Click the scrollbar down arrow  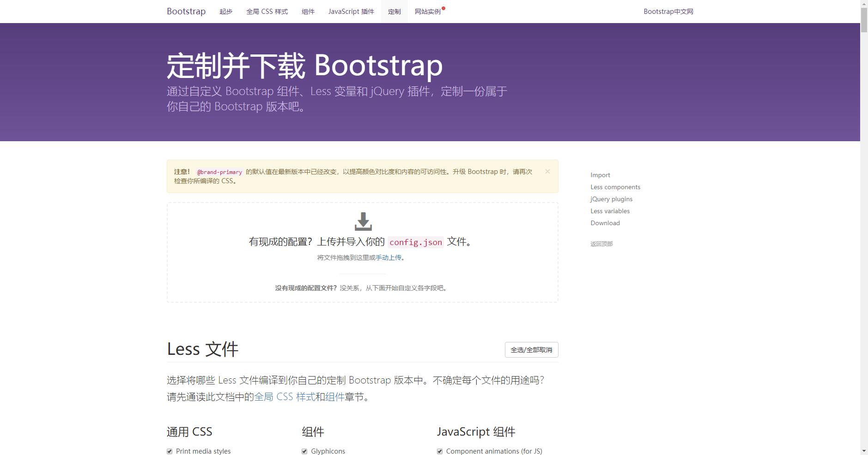864,451
